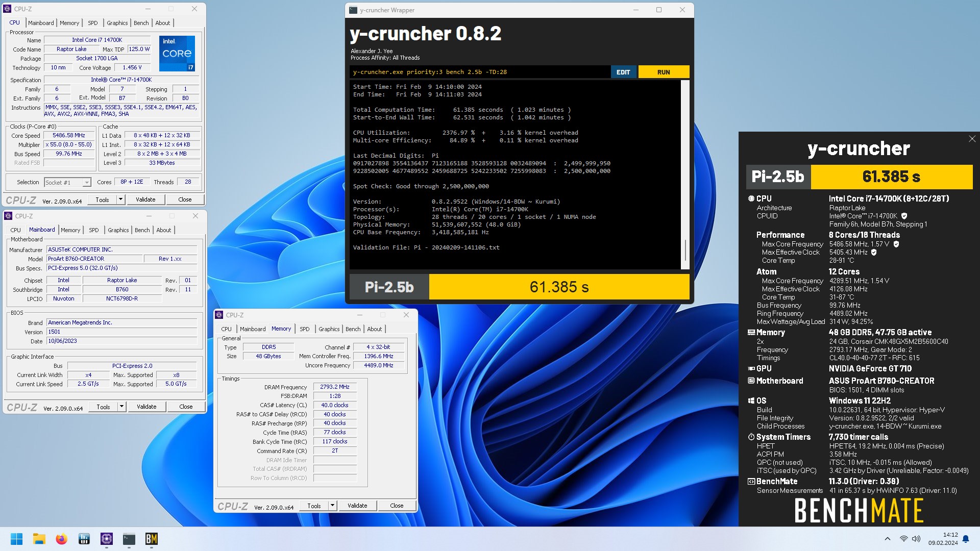Image resolution: width=980 pixels, height=551 pixels.
Task: Open HWiNFO taskbar icon
Action: click(84, 539)
